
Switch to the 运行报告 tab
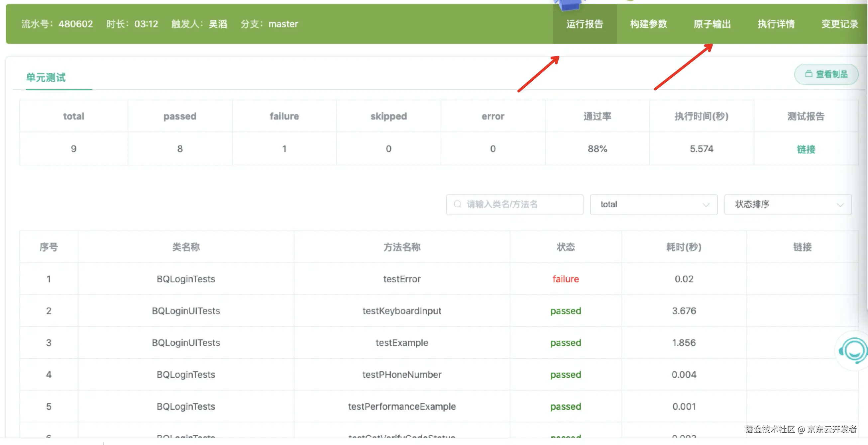point(584,24)
